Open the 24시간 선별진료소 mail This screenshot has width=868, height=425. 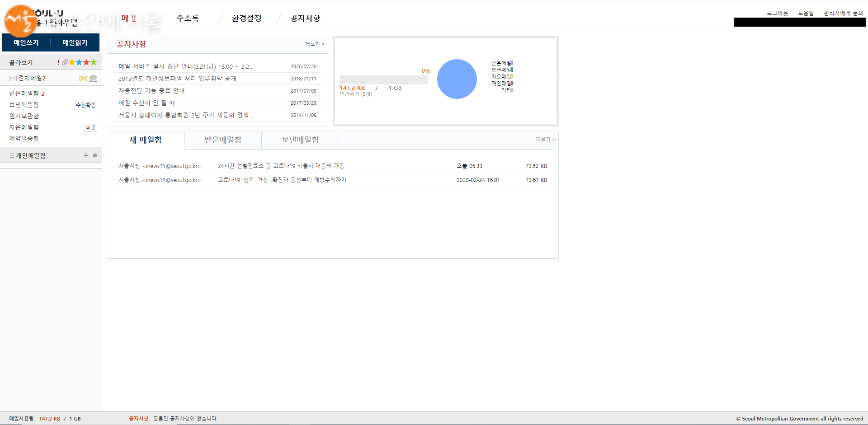[281, 166]
